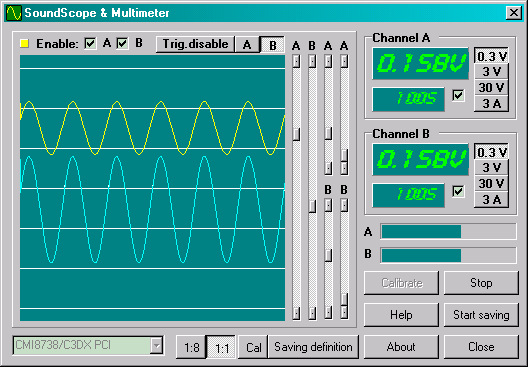The height and width of the screenshot is (367, 528).
Task: Click Channel B's small 1.005 readout
Action: coord(408,195)
